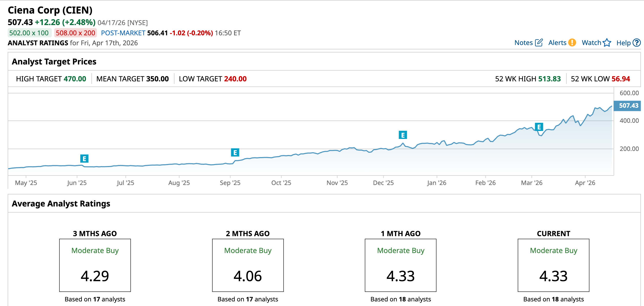The height and width of the screenshot is (306, 644).
Task: Select the 1 MTH AGO rating box
Action: pyautogui.click(x=400, y=265)
